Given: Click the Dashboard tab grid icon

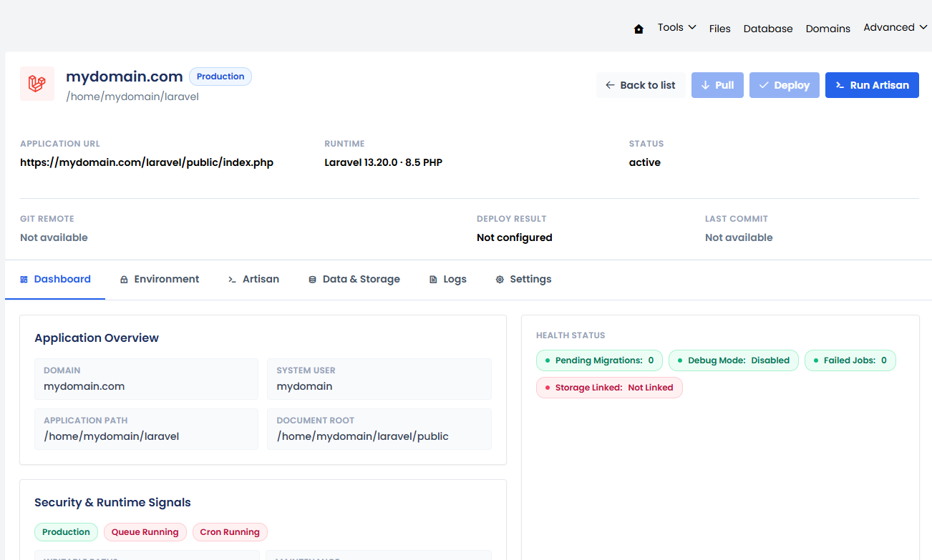Looking at the screenshot, I should click(24, 280).
